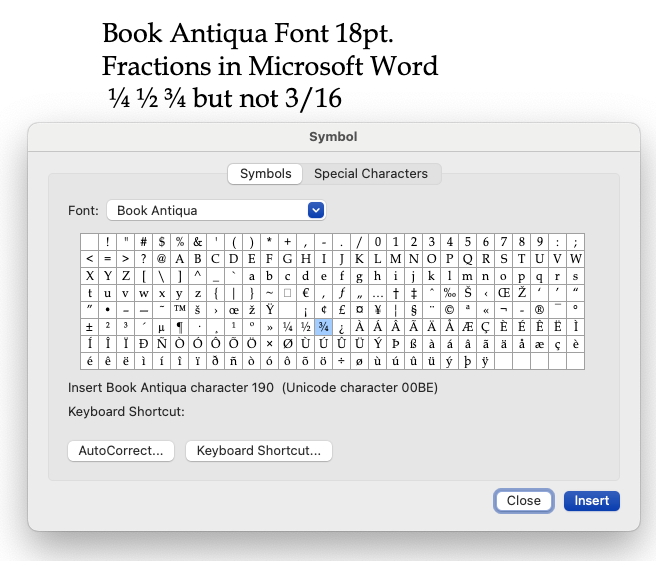Select the Ñ symbol cell
The height and width of the screenshot is (561, 656).
161,344
